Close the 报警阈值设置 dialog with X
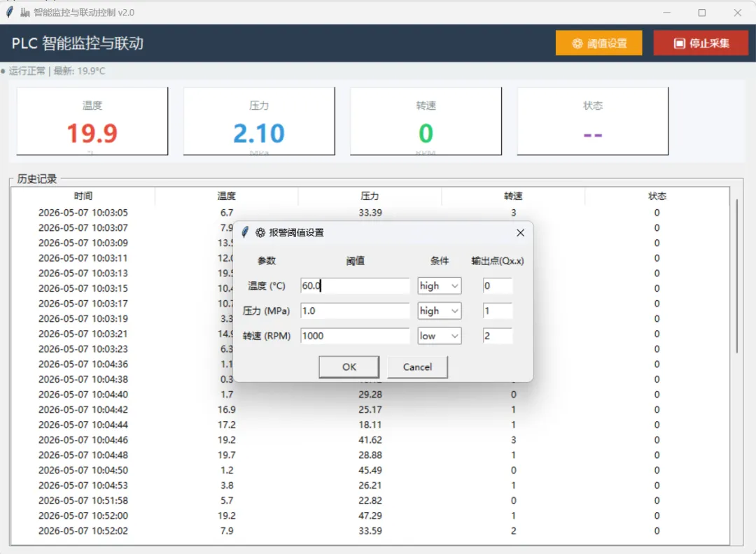 pos(520,233)
